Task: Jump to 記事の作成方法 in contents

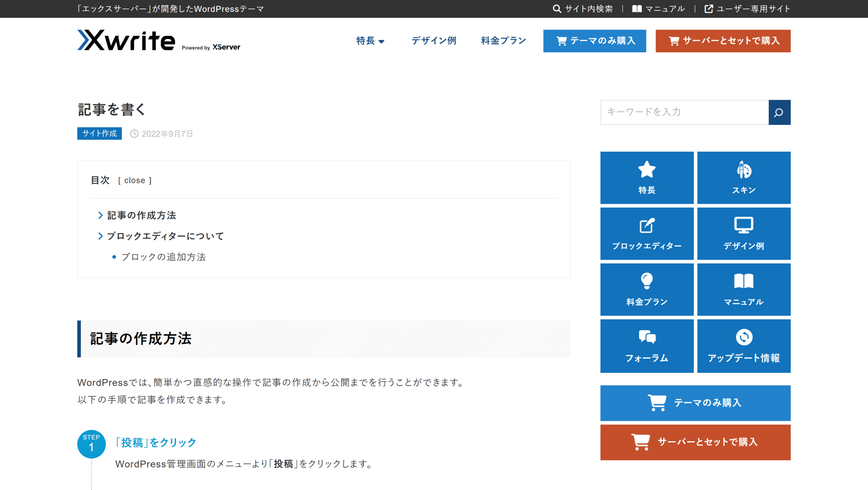Action: (x=141, y=215)
